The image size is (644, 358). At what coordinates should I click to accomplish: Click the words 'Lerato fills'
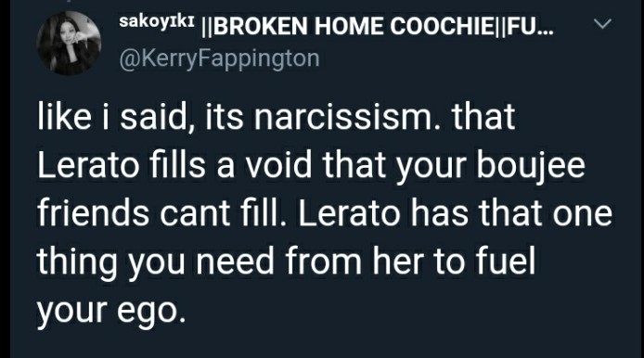point(122,165)
